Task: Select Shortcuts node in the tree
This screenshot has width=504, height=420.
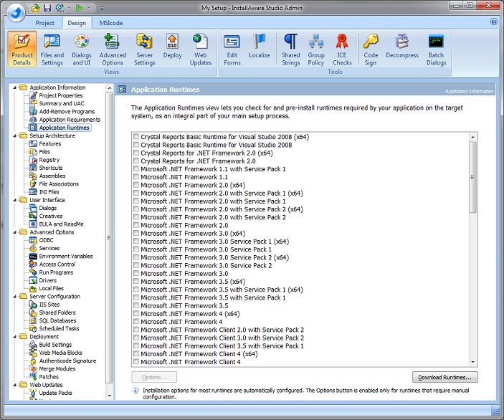Action: 51,168
